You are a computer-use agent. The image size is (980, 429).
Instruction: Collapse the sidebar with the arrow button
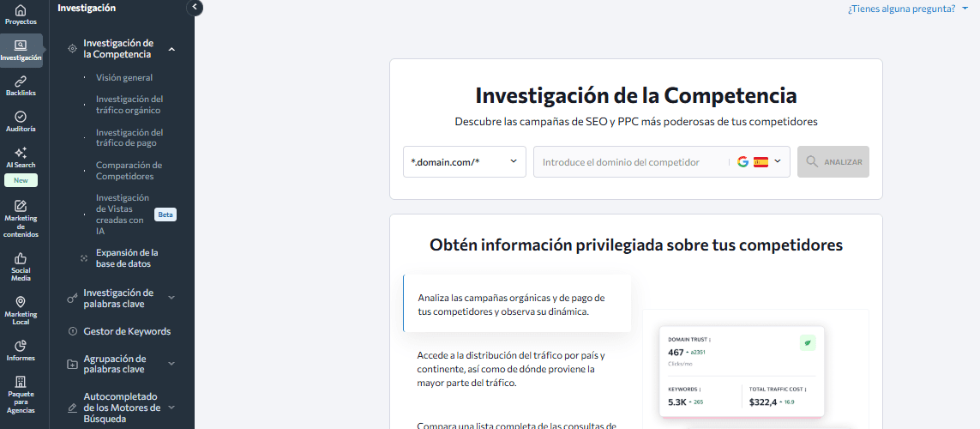(195, 8)
